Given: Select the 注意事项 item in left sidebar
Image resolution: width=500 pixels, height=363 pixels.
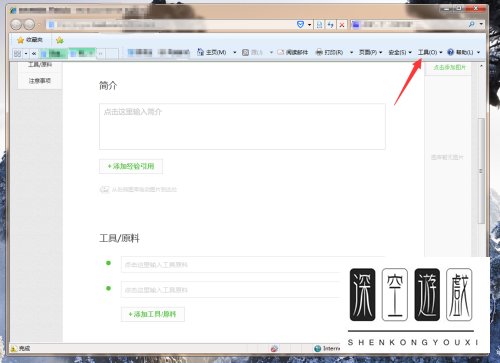Looking at the screenshot, I should (40, 81).
